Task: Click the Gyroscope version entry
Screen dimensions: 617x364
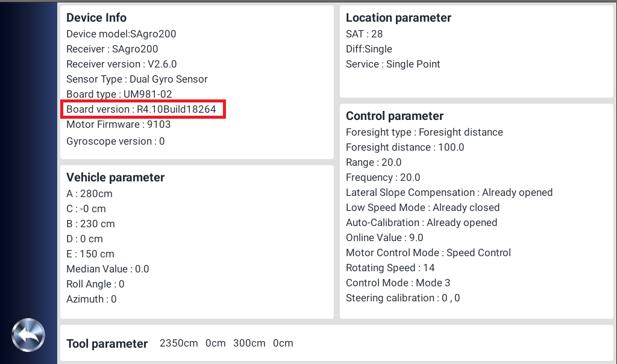Action: click(x=116, y=141)
